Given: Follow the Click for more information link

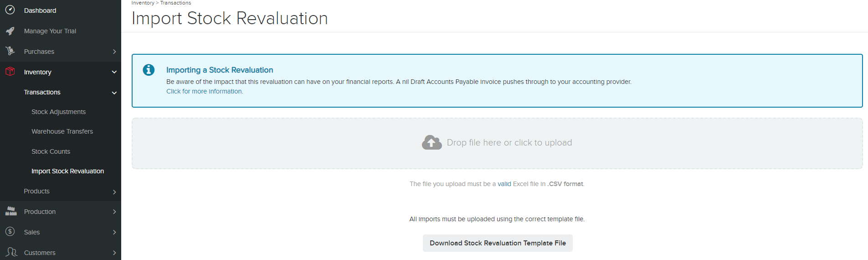Looking at the screenshot, I should pos(205,91).
